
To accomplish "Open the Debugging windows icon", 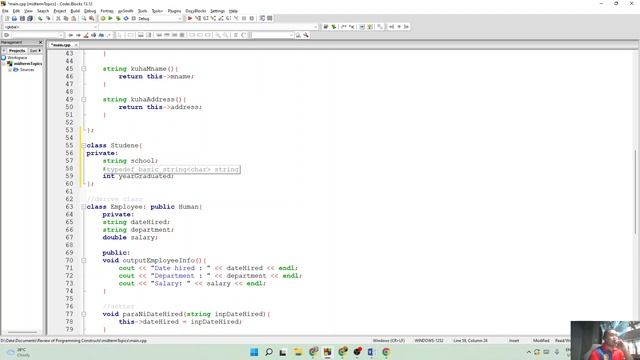I will (262, 18).
